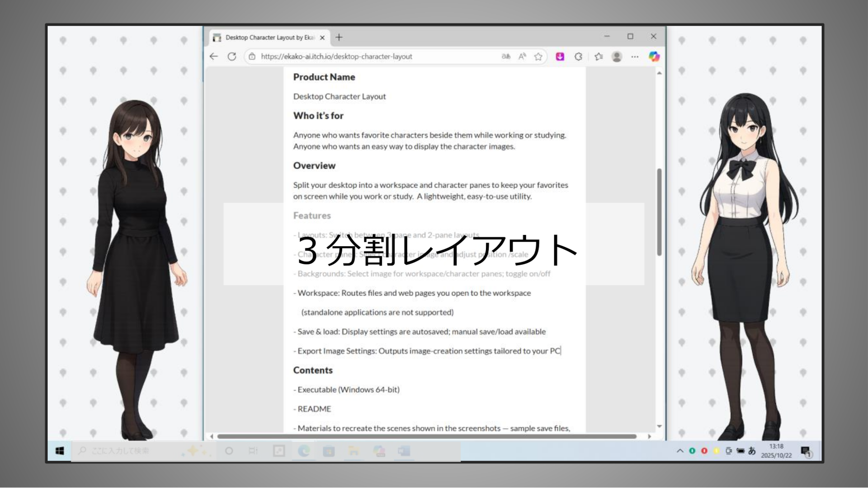The width and height of the screenshot is (868, 488).
Task: Click the pink download extension icon
Action: 560,56
